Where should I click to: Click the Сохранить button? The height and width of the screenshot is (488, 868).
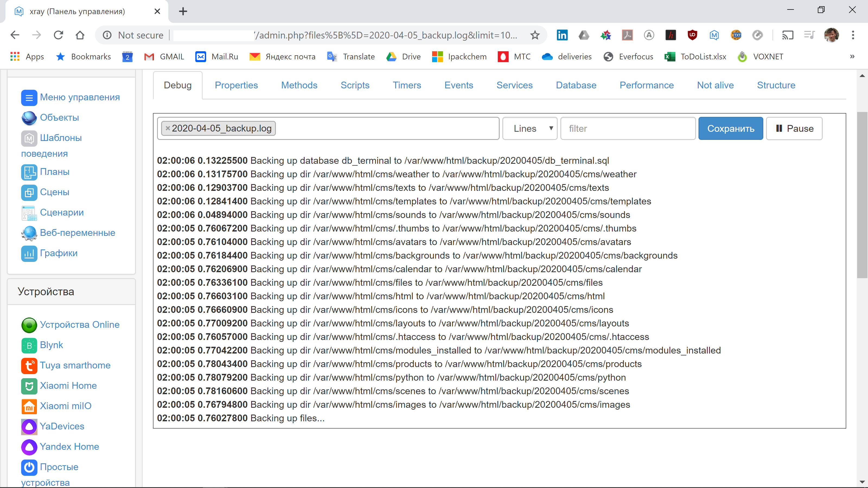730,128
